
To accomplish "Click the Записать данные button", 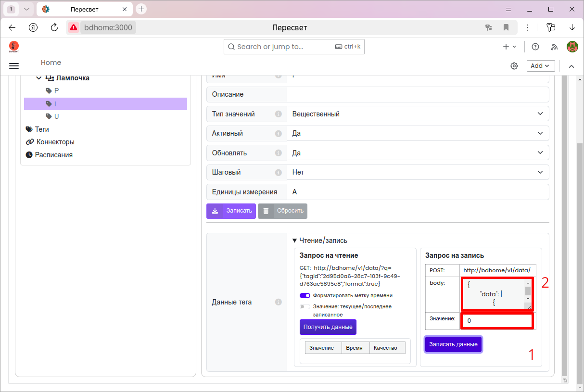I will pos(453,344).
